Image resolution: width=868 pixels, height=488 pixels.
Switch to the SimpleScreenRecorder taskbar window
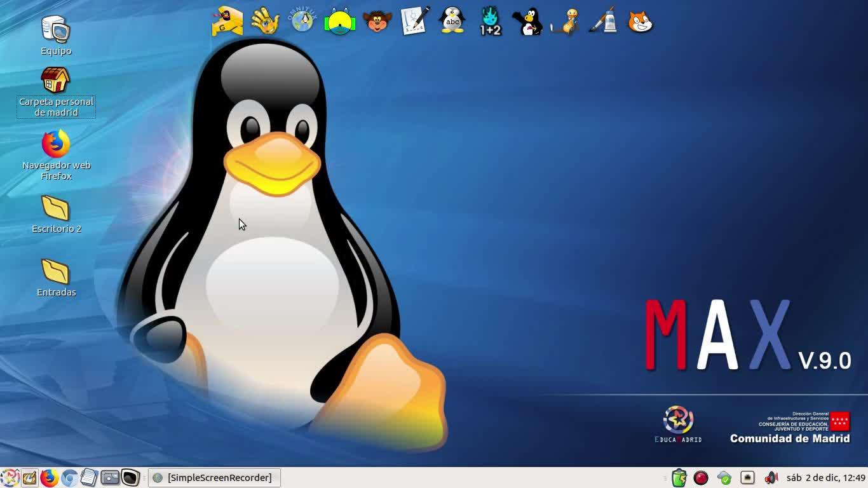(214, 477)
